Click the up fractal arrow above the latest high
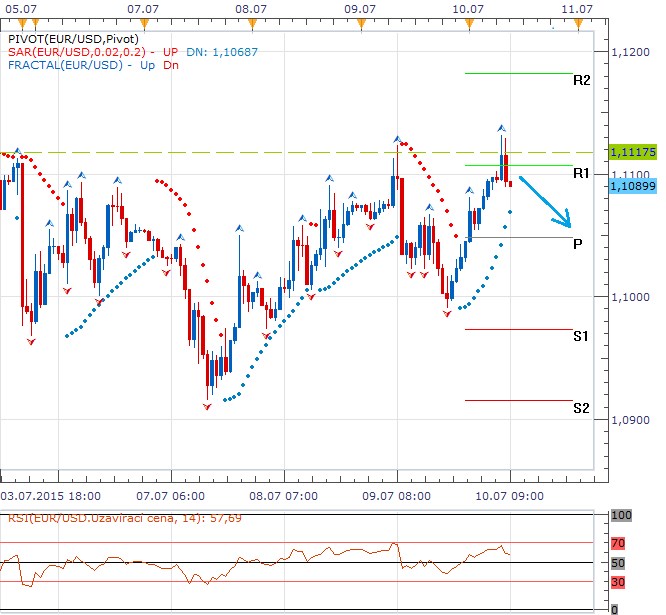This screenshot has height=615, width=666. [502, 128]
